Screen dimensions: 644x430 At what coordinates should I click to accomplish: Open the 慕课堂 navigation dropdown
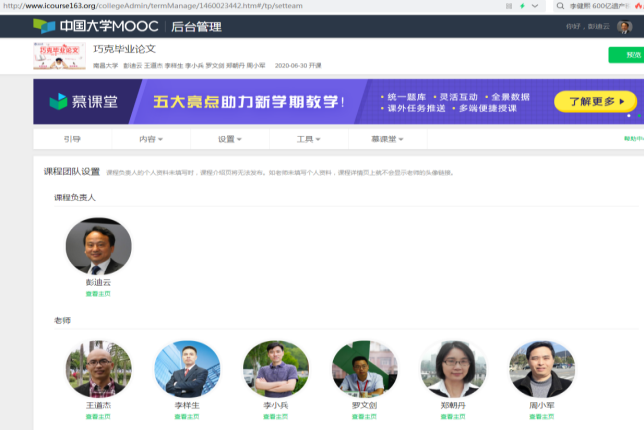click(x=388, y=139)
